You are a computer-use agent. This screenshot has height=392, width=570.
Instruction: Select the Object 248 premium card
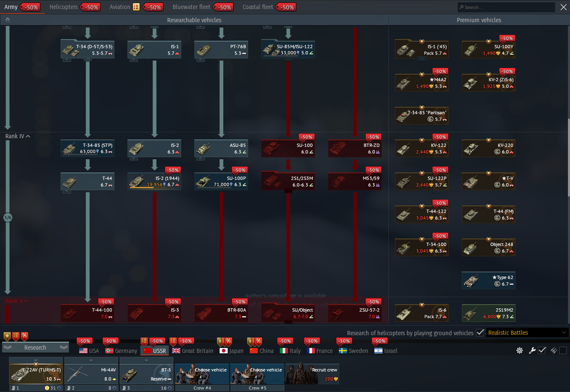[x=489, y=247]
